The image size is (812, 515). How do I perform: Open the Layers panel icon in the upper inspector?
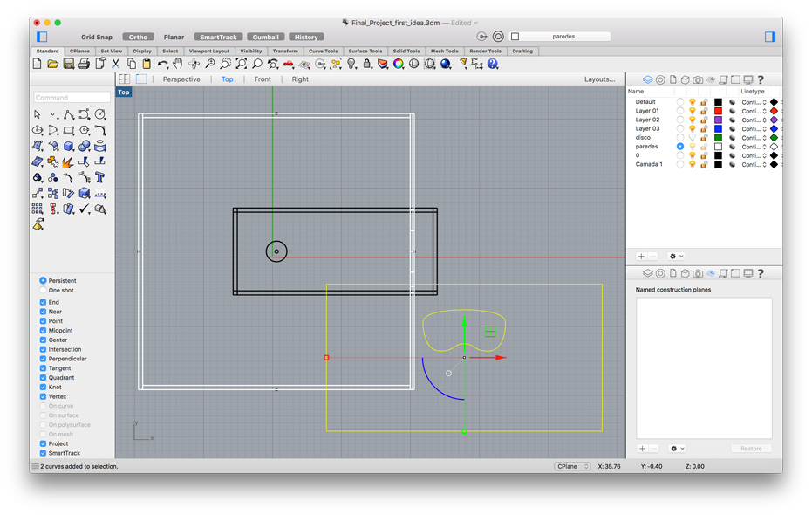click(x=648, y=79)
